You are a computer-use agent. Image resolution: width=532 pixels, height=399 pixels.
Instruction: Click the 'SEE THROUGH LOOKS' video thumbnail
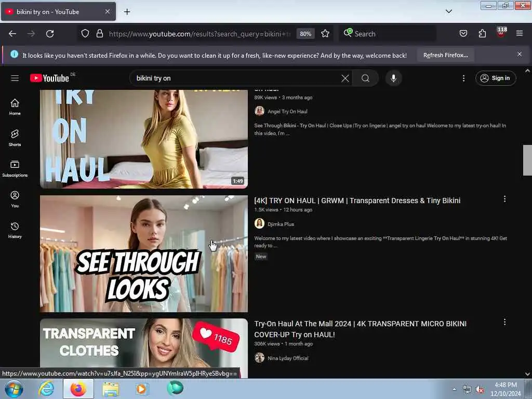tap(144, 254)
